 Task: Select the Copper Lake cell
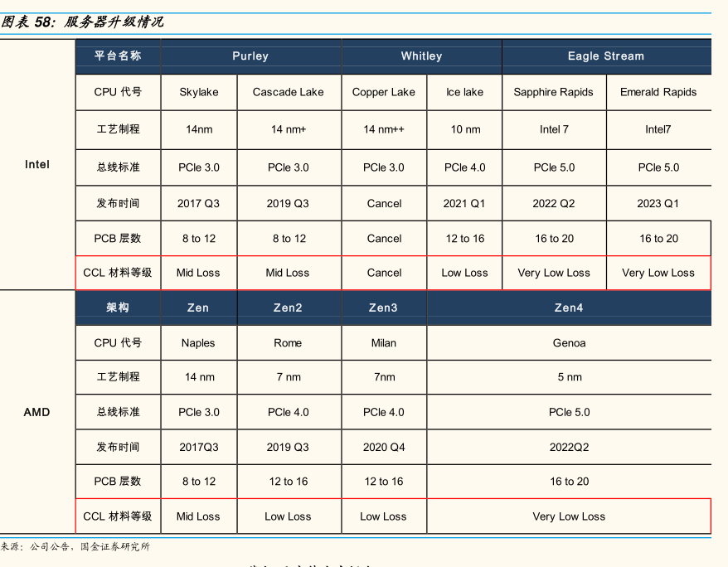pos(383,92)
